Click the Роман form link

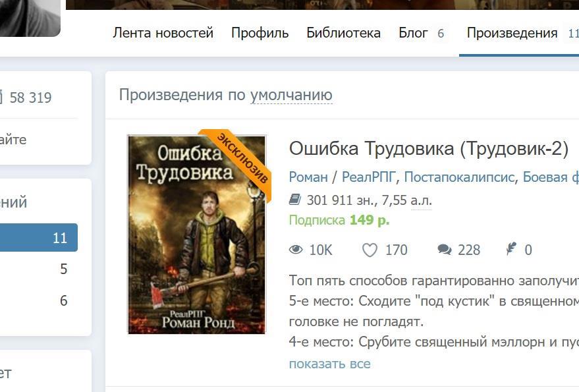pos(308,177)
